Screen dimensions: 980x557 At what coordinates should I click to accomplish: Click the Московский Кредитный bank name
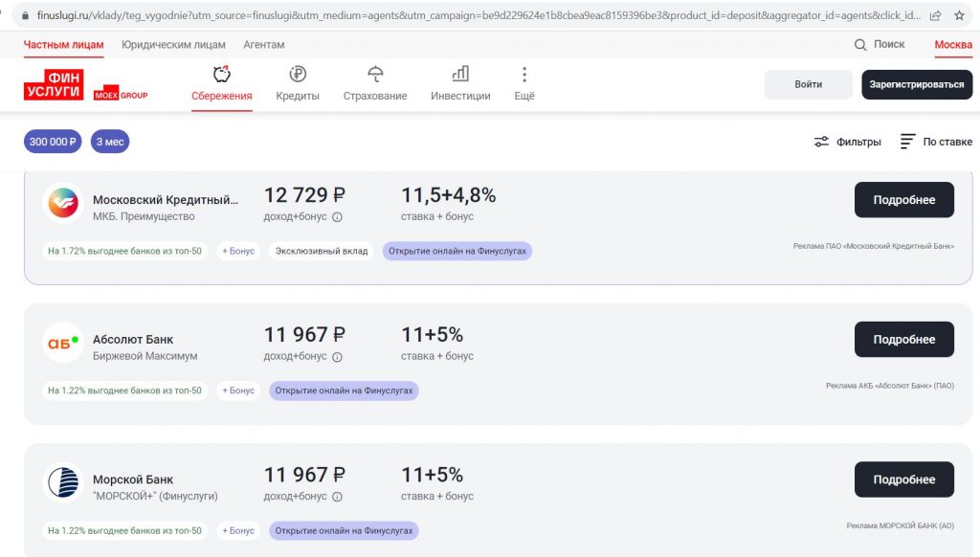(166, 200)
